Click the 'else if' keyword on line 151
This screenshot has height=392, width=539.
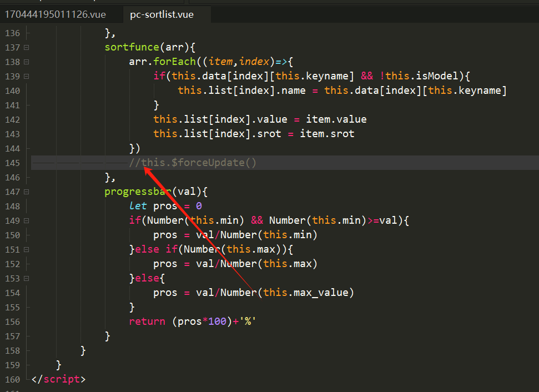tap(157, 249)
